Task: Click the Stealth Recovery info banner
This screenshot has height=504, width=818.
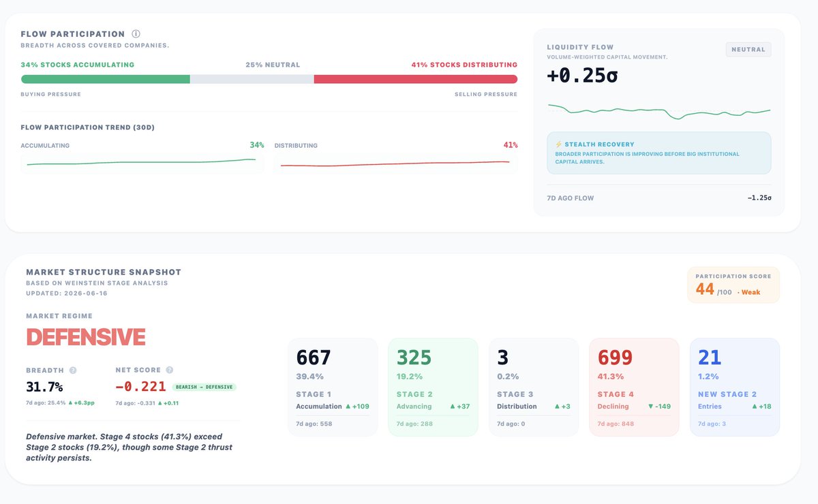Action: [x=659, y=153]
